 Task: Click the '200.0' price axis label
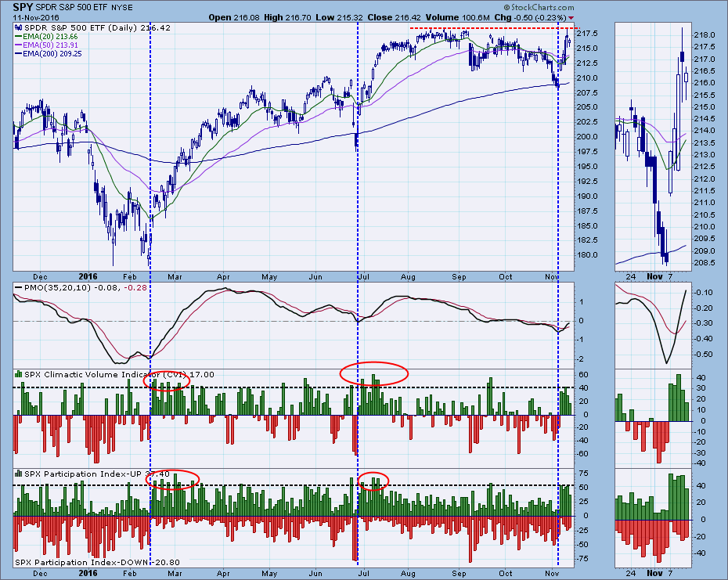(x=588, y=137)
